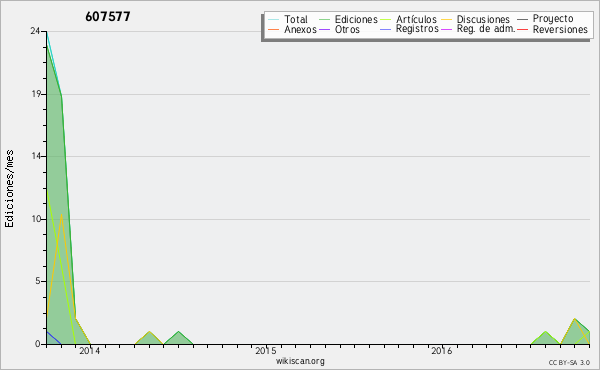
Task: Click the 14 y-axis value
Action: (x=36, y=156)
